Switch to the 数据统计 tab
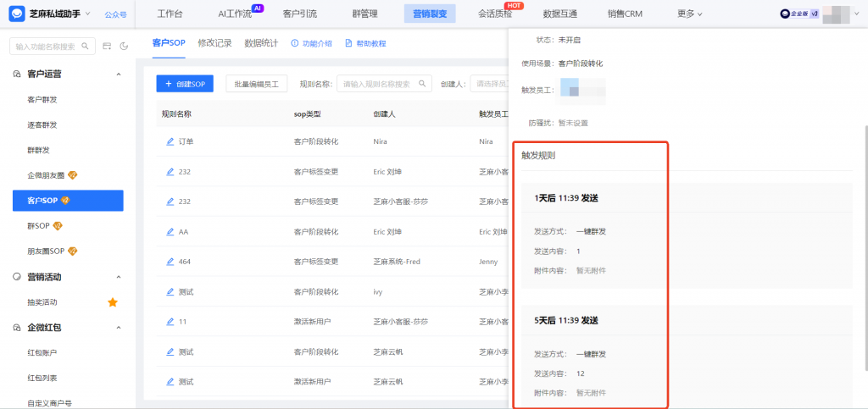Viewport: 868px width, 409px height. click(x=260, y=42)
